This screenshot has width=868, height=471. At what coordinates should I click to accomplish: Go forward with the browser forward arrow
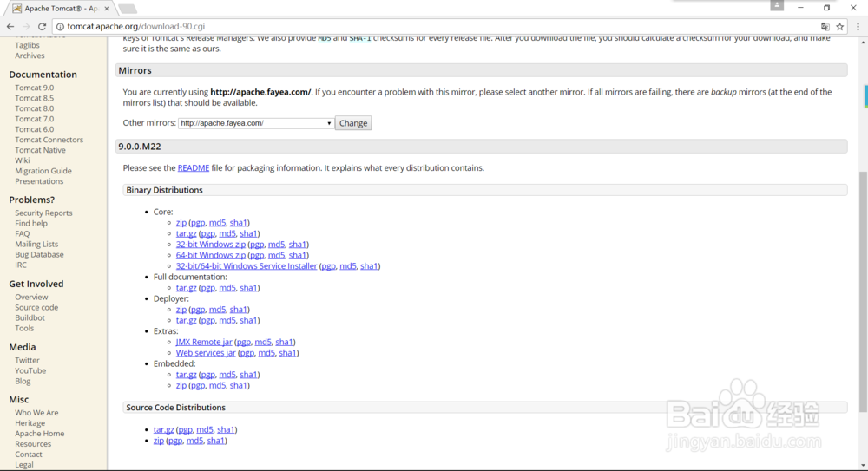[x=26, y=27]
